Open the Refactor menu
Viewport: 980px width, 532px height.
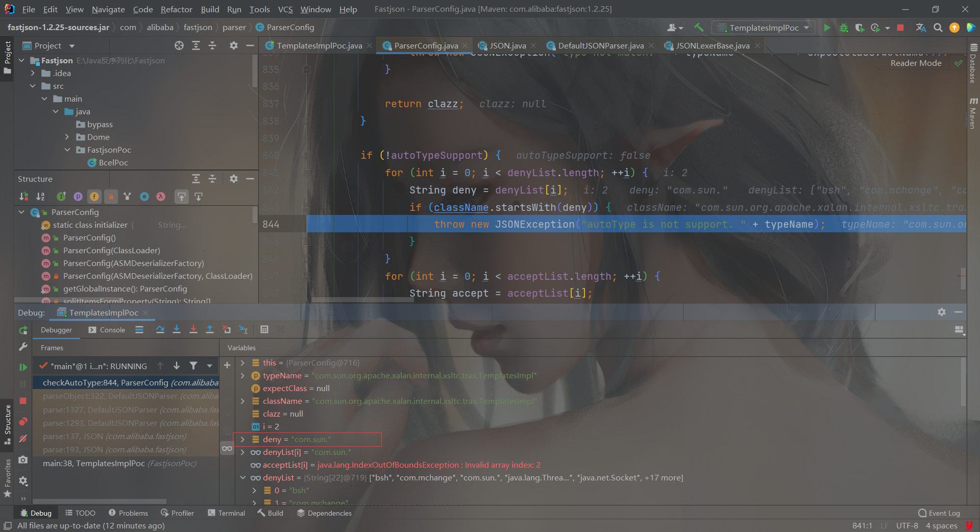pos(176,9)
